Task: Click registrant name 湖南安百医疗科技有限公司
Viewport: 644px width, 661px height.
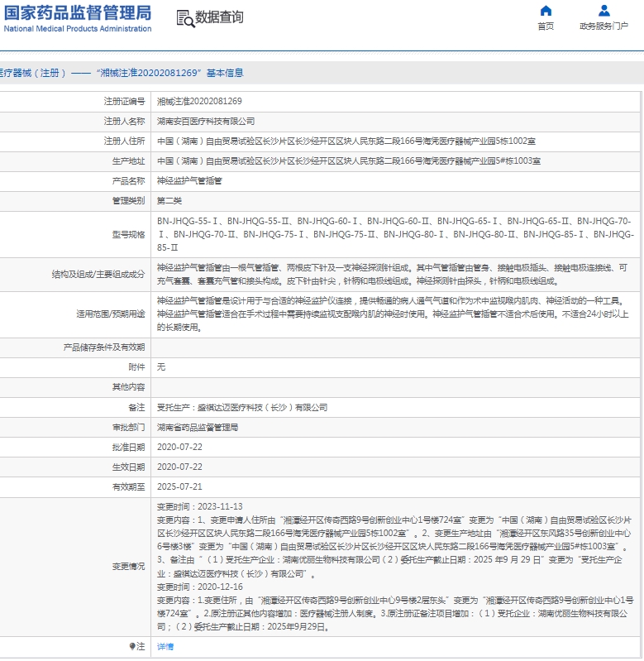Action: point(206,122)
